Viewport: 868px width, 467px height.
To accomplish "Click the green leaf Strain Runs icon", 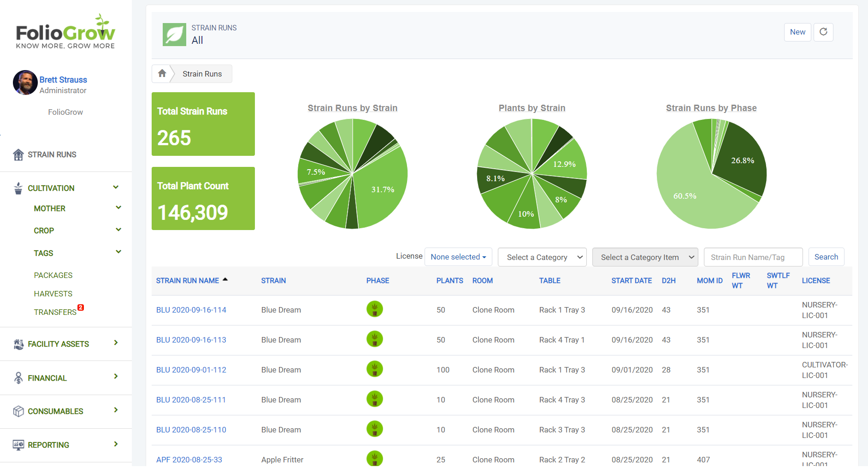I will pyautogui.click(x=174, y=35).
